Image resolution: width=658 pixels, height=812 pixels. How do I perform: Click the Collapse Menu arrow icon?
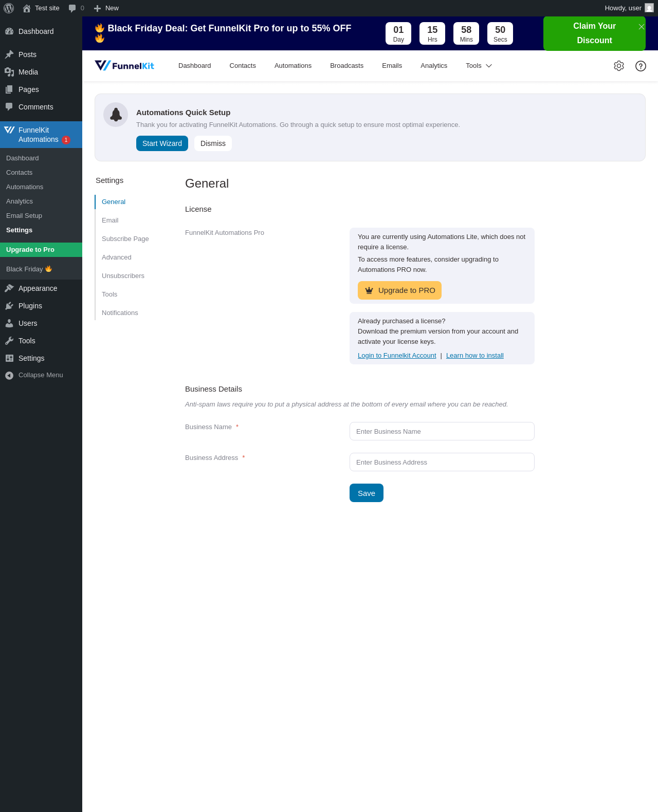tap(9, 375)
